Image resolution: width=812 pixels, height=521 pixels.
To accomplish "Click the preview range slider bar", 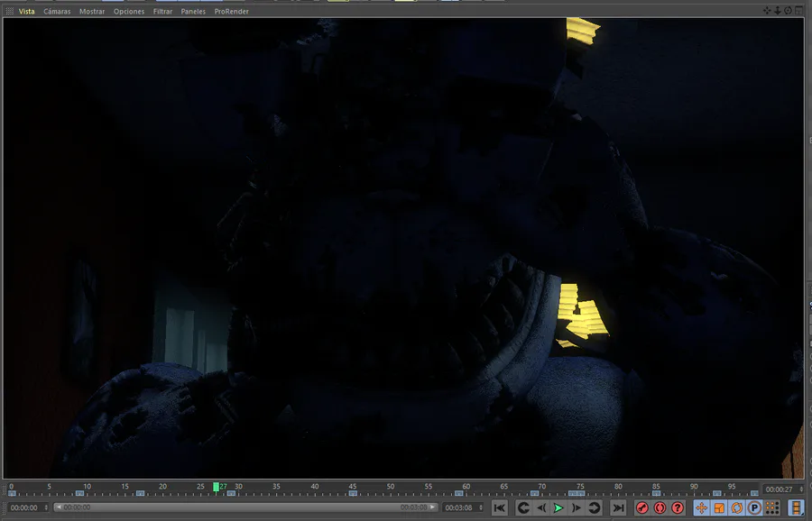I will 246,507.
